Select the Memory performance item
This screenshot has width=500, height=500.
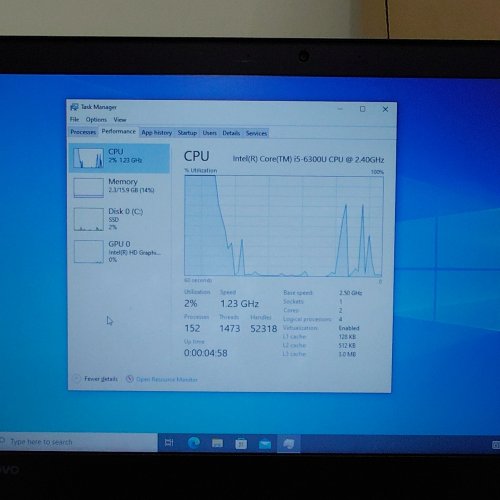119,188
